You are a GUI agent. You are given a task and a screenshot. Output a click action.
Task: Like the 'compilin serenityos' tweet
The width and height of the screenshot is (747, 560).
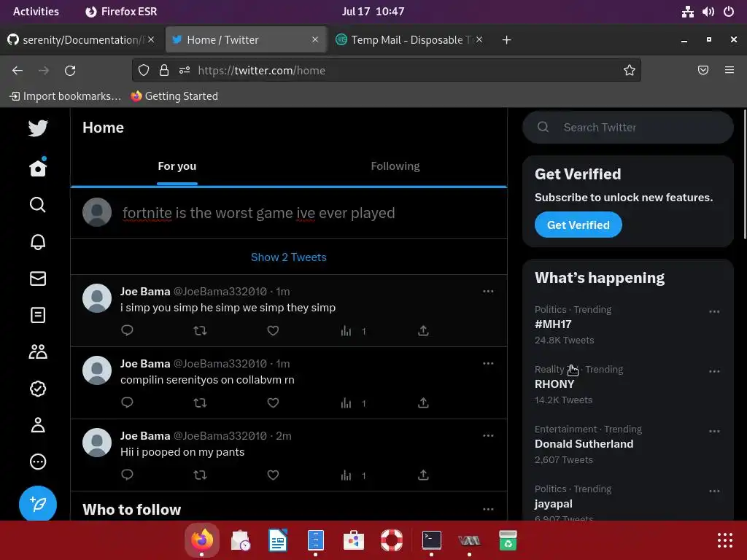273,402
